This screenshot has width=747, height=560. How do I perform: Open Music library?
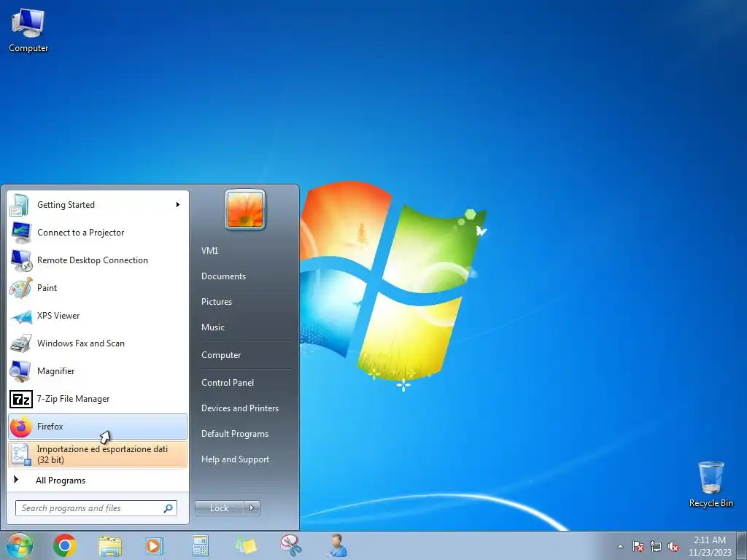click(x=212, y=327)
